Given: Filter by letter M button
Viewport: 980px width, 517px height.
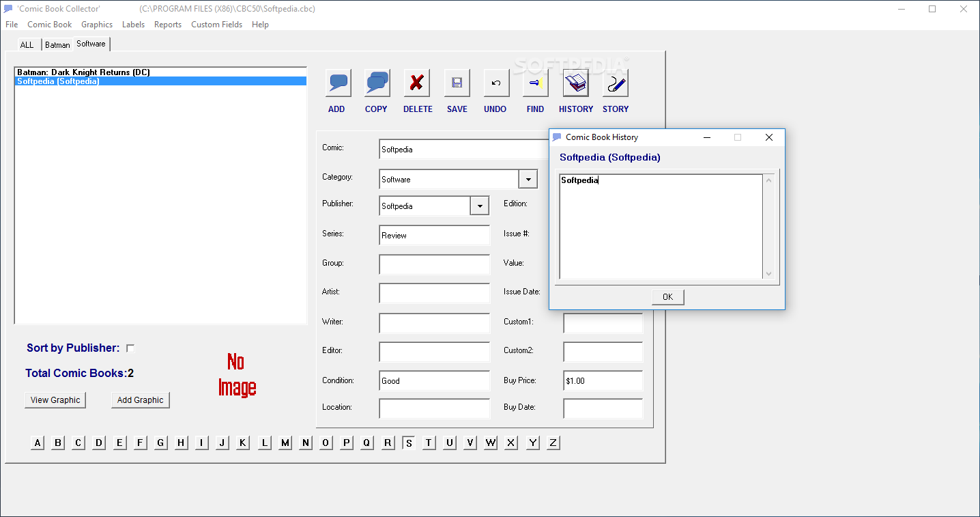Looking at the screenshot, I should [x=285, y=443].
